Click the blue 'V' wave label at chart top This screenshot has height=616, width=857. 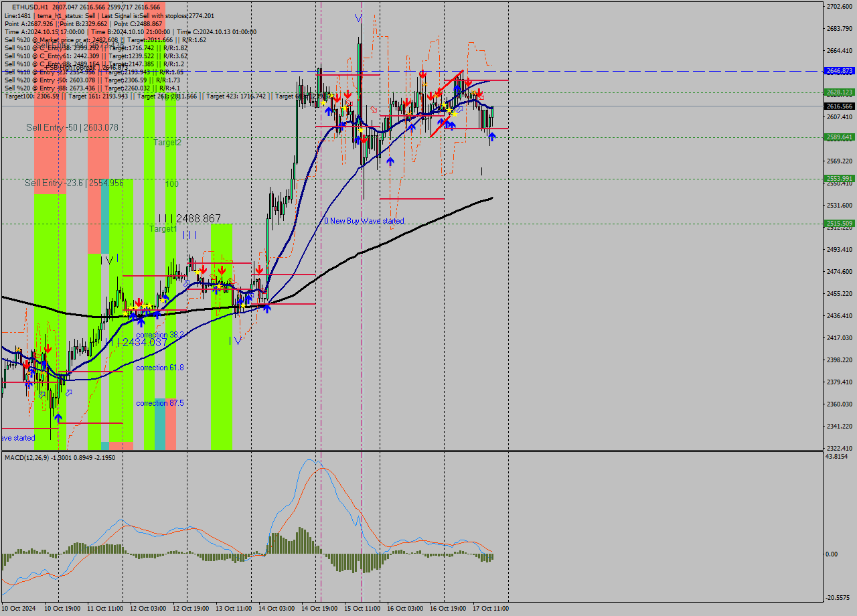point(359,17)
